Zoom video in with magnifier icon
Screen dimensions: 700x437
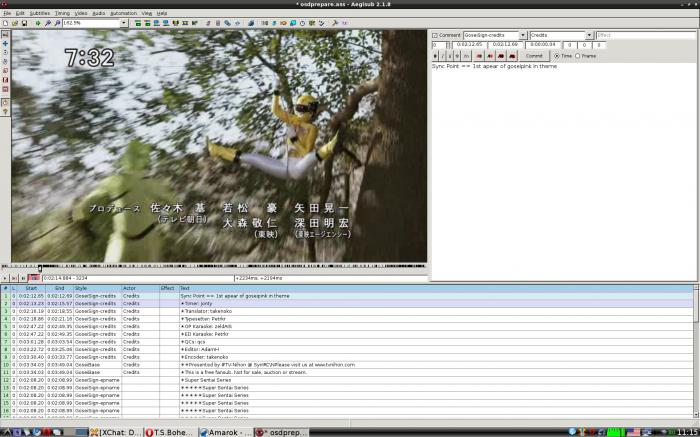click(x=48, y=23)
